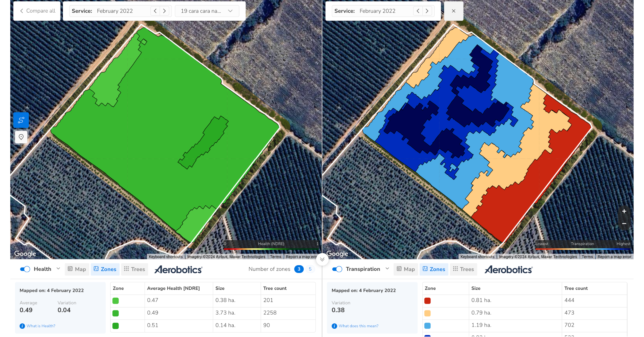Zoom in with the plus icon
This screenshot has height=337, width=644.
[x=624, y=211]
